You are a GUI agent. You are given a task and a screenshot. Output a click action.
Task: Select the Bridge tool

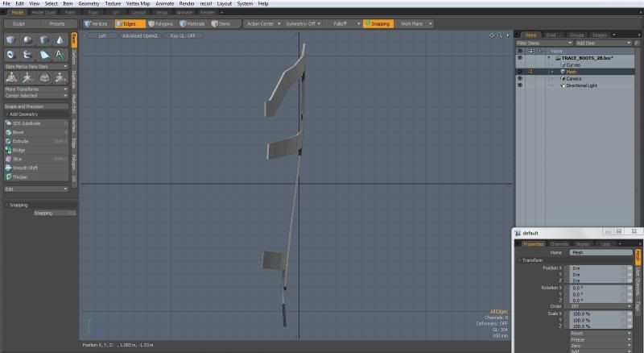coord(36,150)
